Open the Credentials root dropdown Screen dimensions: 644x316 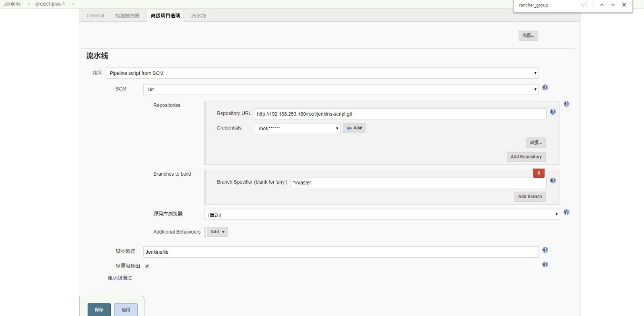tap(297, 128)
